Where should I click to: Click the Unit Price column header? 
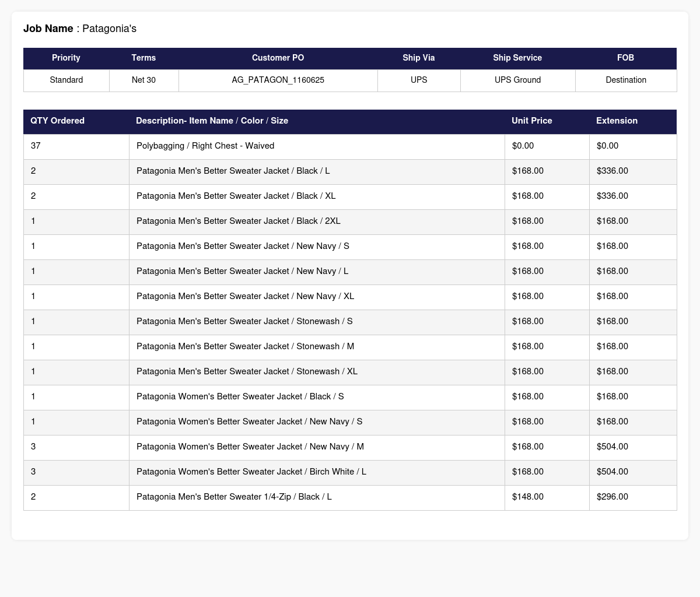(x=547, y=121)
